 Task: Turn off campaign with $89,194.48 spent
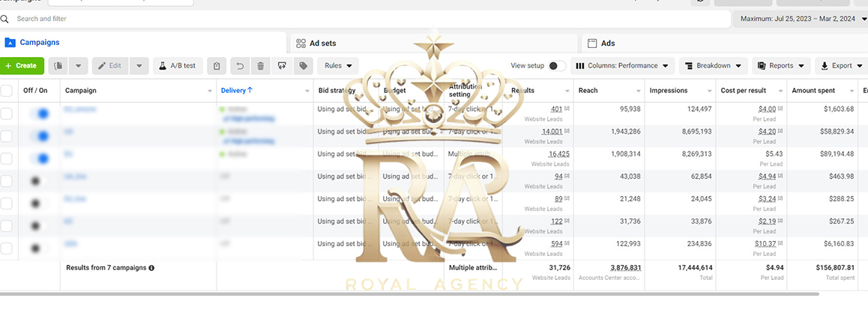39,158
